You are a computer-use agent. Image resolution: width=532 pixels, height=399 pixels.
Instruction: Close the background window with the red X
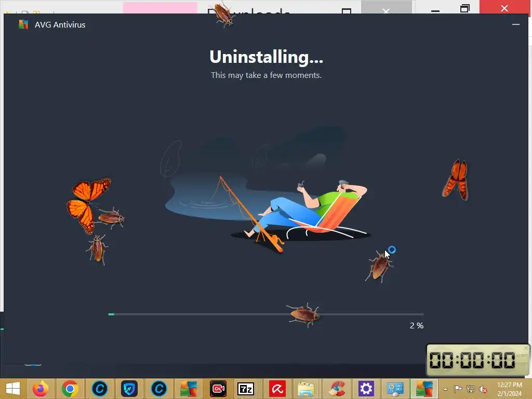pyautogui.click(x=504, y=8)
